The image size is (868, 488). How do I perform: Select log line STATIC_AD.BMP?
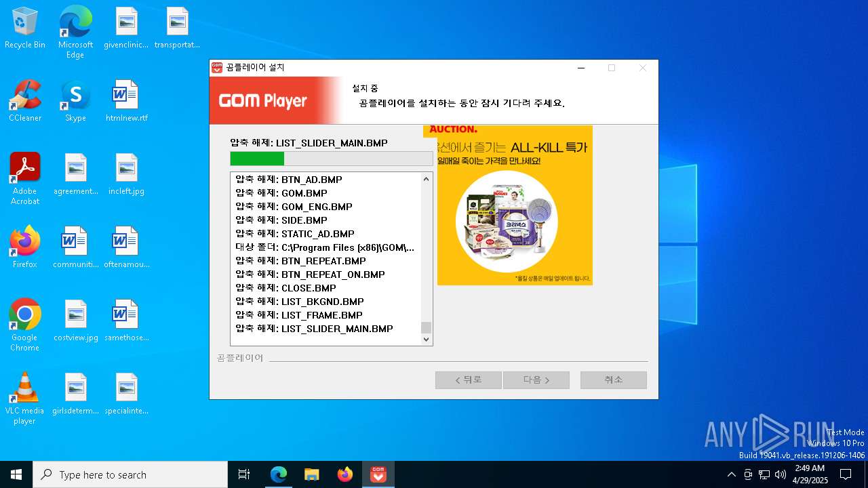click(x=294, y=234)
